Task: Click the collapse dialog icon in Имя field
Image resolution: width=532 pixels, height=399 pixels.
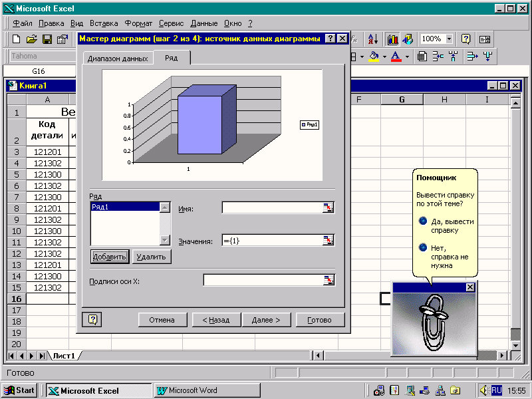Action: pos(328,207)
